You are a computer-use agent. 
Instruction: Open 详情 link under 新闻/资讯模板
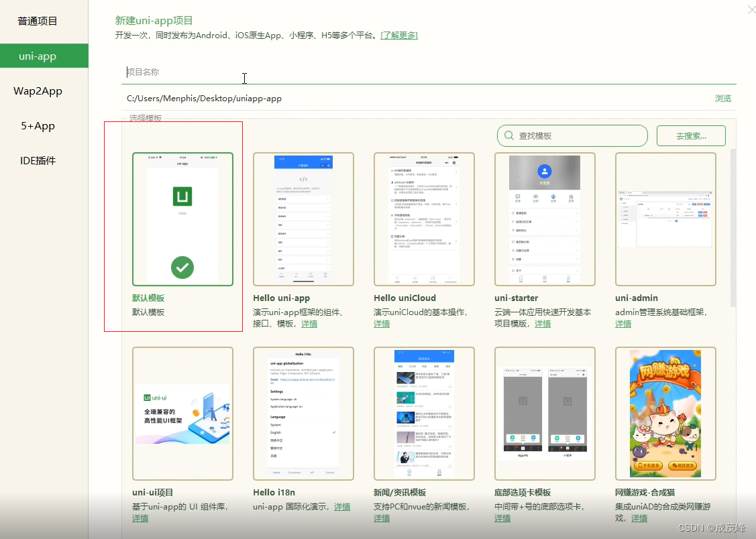pos(382,518)
